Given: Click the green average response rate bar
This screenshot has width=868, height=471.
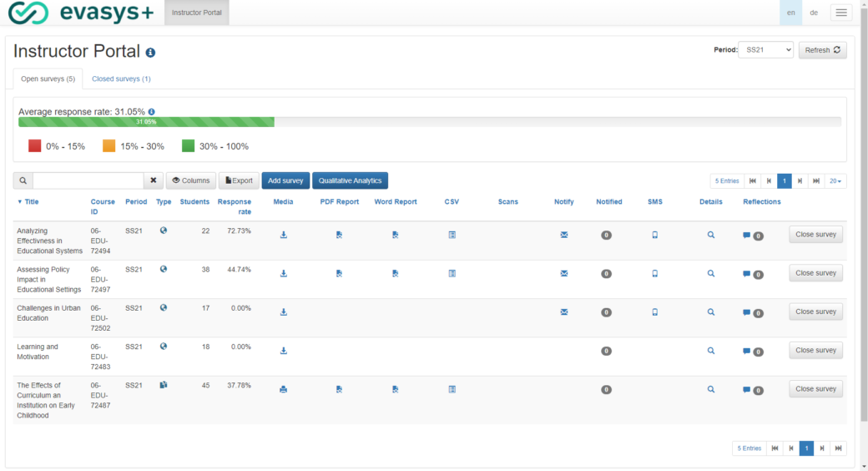Looking at the screenshot, I should (146, 122).
